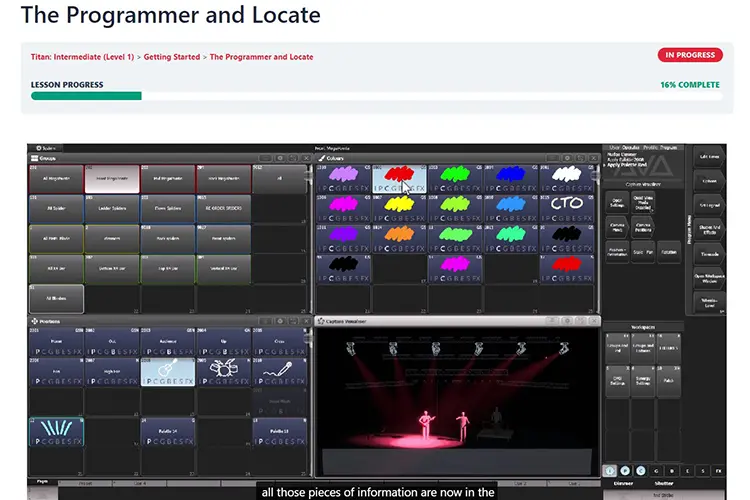Select the Position (P) attribute bank
The height and width of the screenshot is (500, 750).
(x=625, y=471)
